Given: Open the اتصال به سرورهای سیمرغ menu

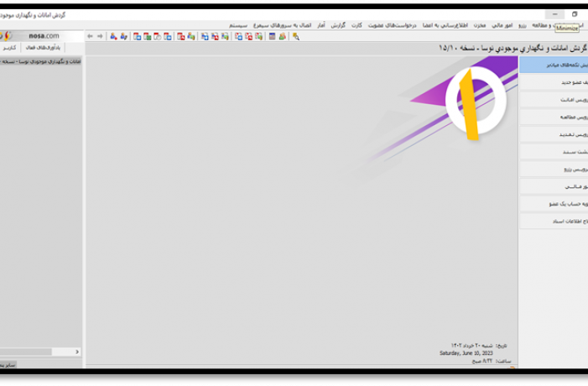Looking at the screenshot, I should click(x=283, y=25).
